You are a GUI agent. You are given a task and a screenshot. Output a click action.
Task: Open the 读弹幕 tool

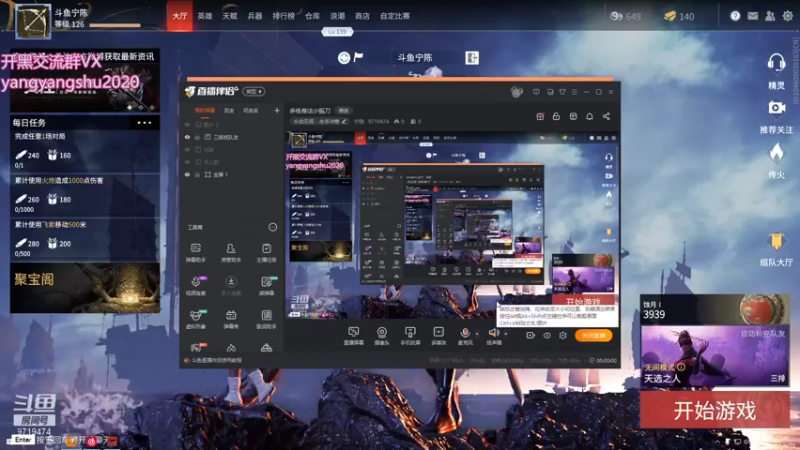[x=266, y=286]
